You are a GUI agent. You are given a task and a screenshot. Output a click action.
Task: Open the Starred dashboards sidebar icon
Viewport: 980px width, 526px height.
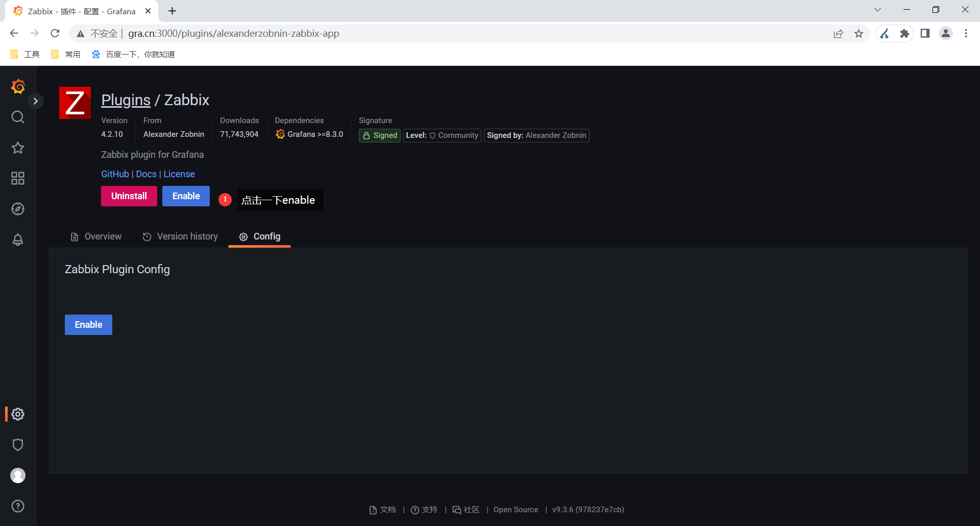tap(18, 148)
